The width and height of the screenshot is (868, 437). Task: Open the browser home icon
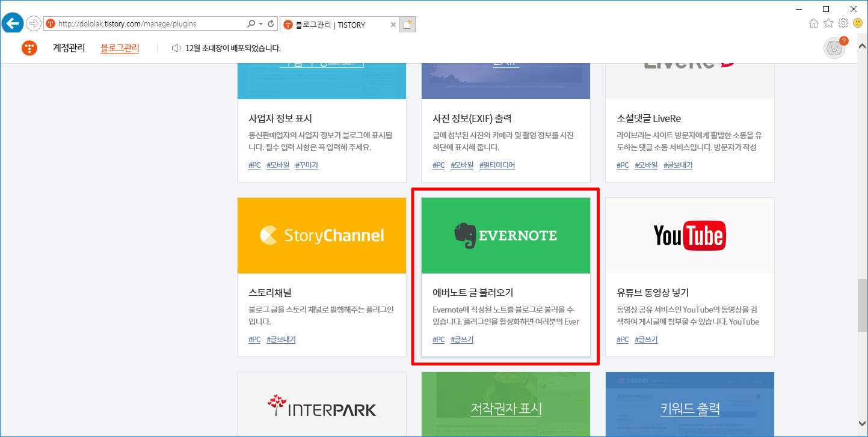[x=814, y=23]
